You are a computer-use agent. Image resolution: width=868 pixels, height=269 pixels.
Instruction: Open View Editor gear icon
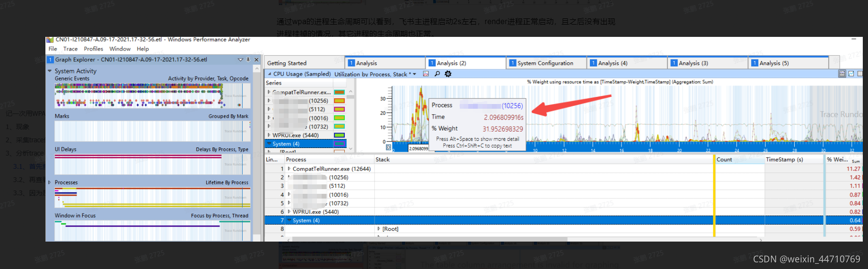[x=448, y=74]
